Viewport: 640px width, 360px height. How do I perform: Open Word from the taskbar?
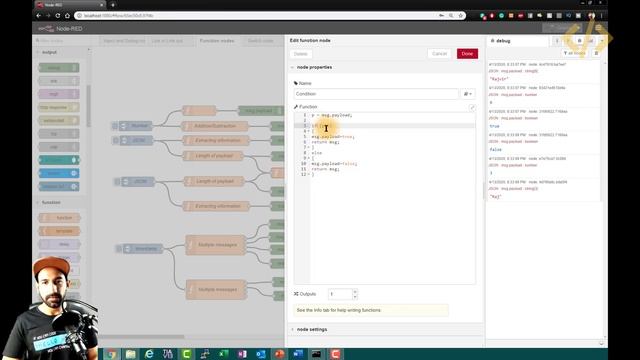(298, 354)
